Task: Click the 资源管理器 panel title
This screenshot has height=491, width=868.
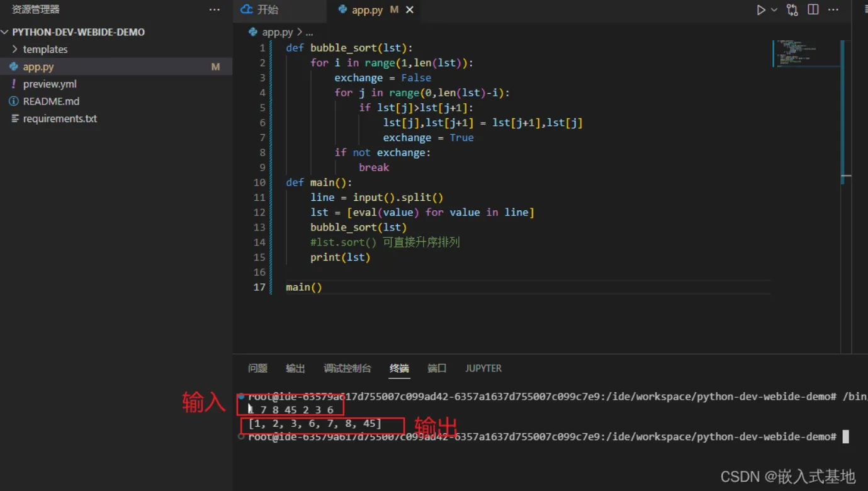Action: pyautogui.click(x=36, y=10)
